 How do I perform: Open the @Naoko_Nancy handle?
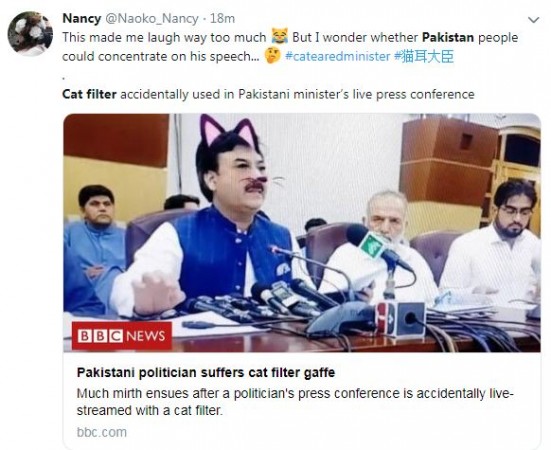(x=152, y=19)
